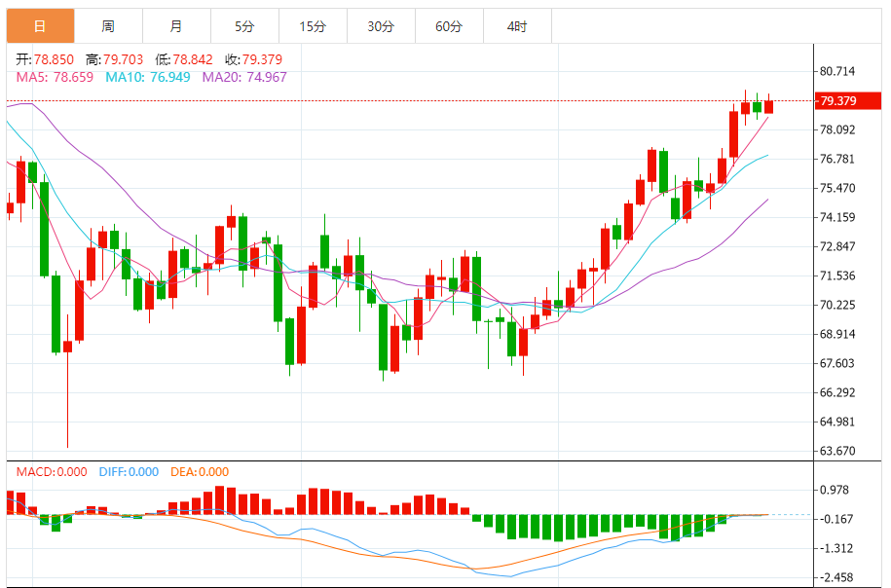Switch to the 月 monthly tab

point(176,26)
